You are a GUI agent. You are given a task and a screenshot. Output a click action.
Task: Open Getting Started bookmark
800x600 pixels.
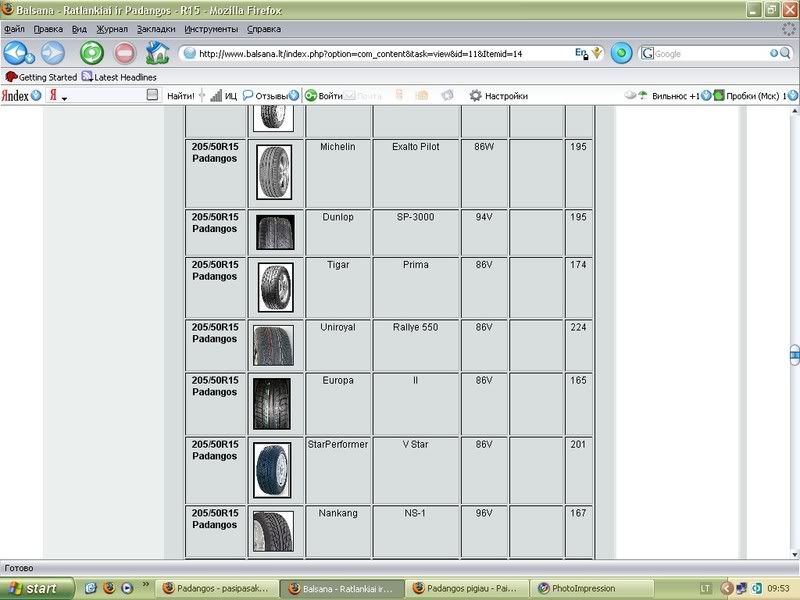41,77
